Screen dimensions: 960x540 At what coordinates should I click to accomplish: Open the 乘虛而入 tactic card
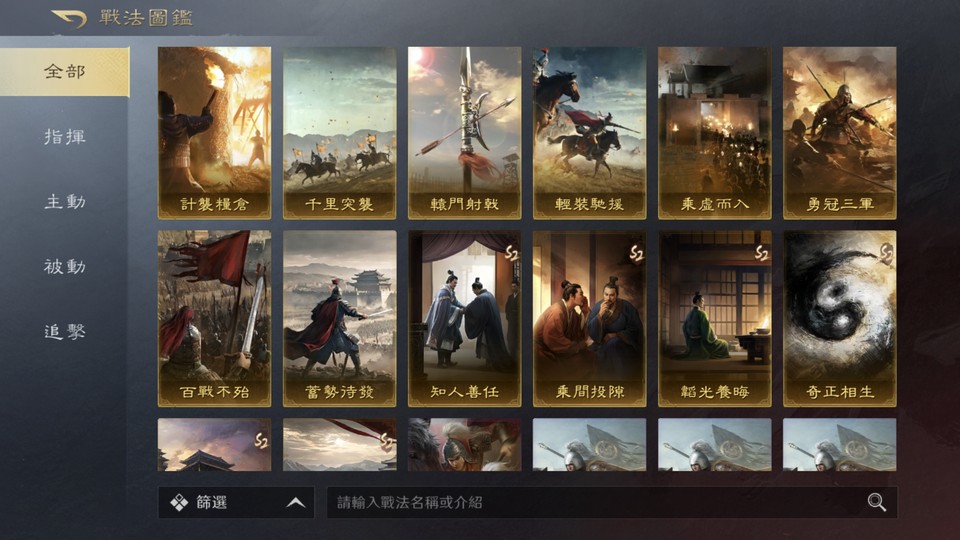tap(714, 133)
